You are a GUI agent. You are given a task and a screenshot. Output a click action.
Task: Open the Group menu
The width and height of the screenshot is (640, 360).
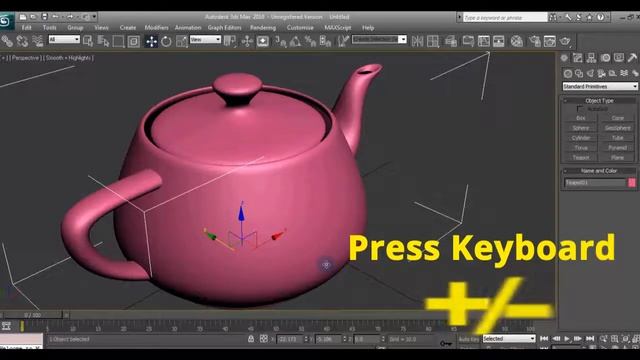click(x=75, y=28)
